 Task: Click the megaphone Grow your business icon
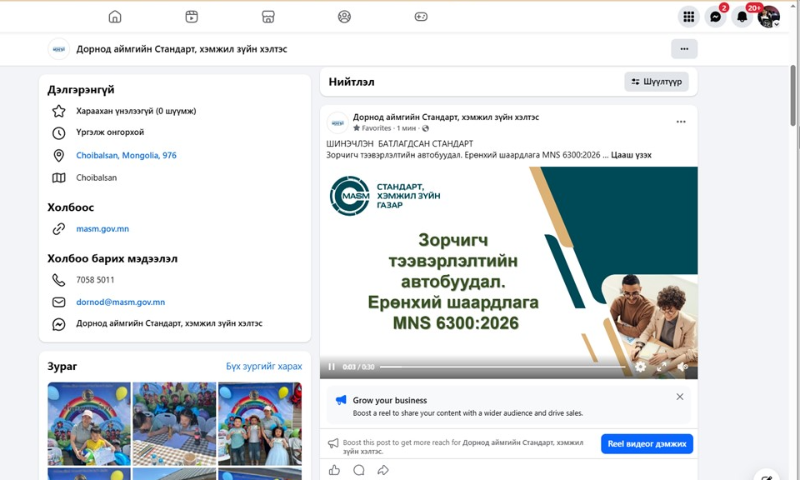[x=341, y=400]
